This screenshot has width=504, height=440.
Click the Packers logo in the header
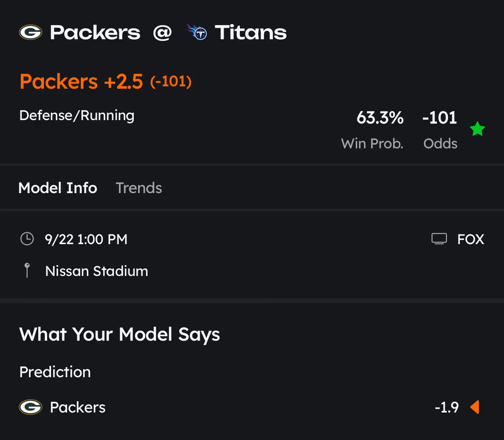[x=31, y=32]
